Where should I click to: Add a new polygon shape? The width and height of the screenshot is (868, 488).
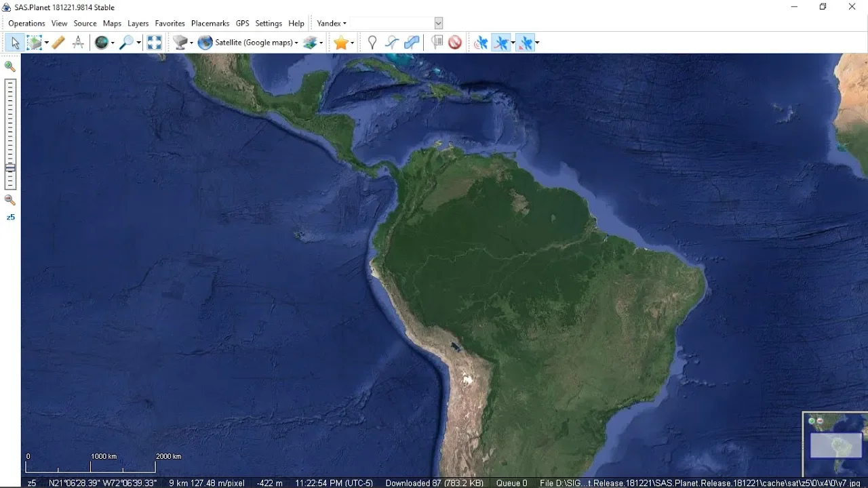(x=412, y=43)
